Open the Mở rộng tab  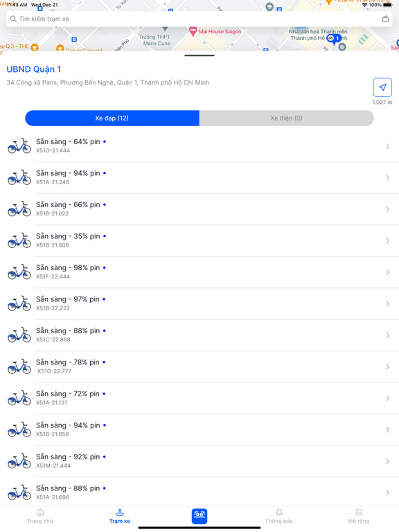pos(359,516)
